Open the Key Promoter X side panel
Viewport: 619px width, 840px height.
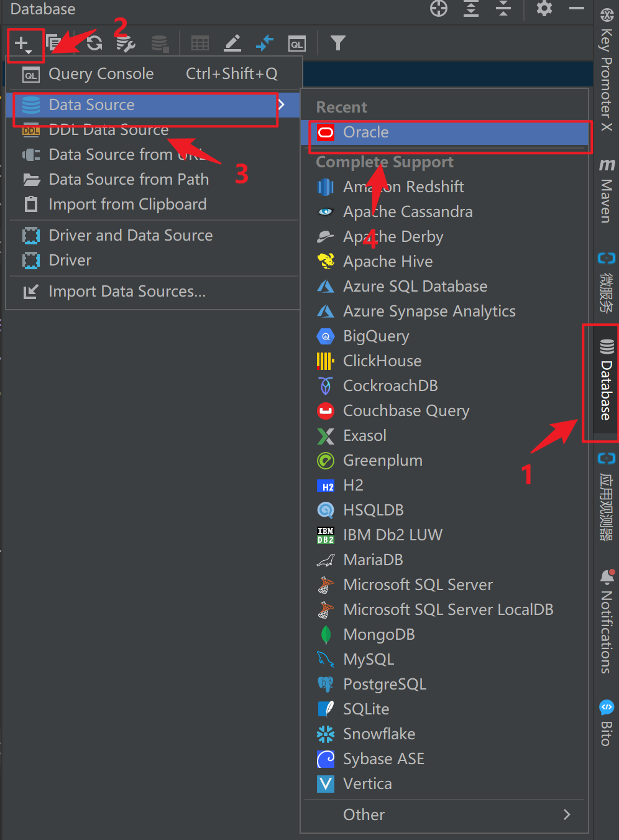coord(606,70)
